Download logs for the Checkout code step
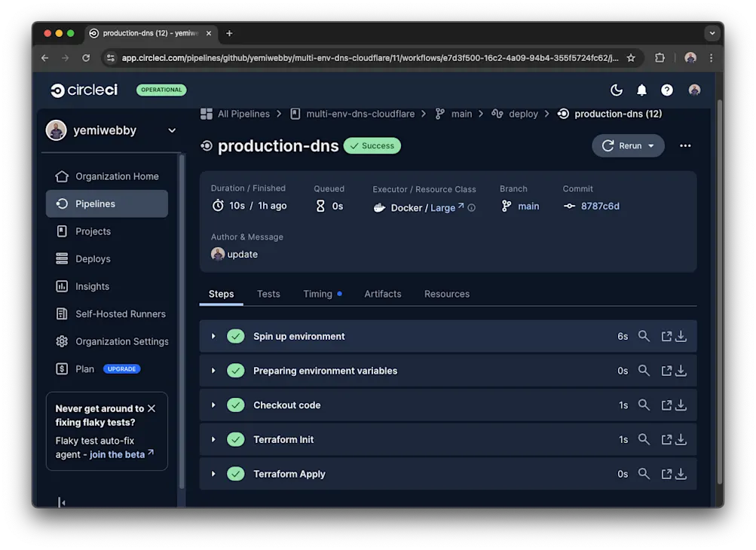This screenshot has width=756, height=550. pyautogui.click(x=681, y=405)
